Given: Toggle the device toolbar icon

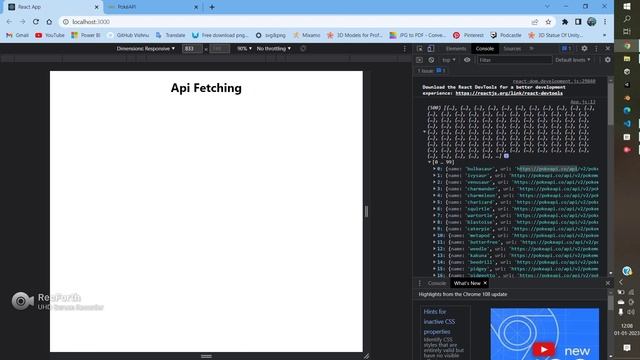Looking at the screenshot, I should [x=431, y=49].
